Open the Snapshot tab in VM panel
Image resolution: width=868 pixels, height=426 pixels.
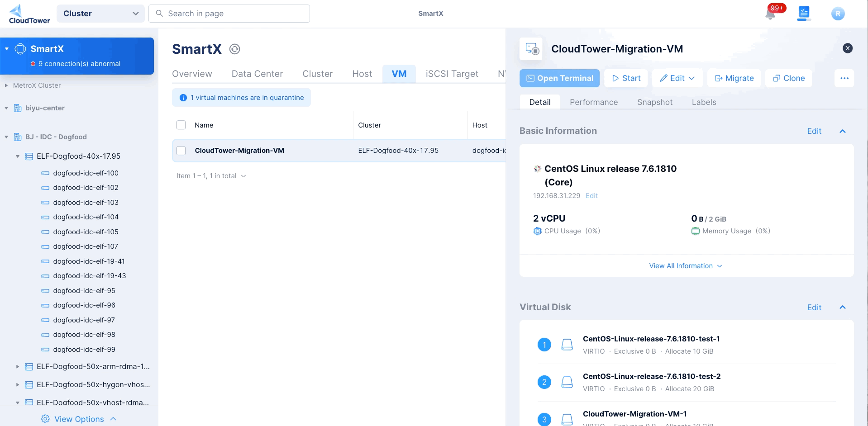click(655, 102)
